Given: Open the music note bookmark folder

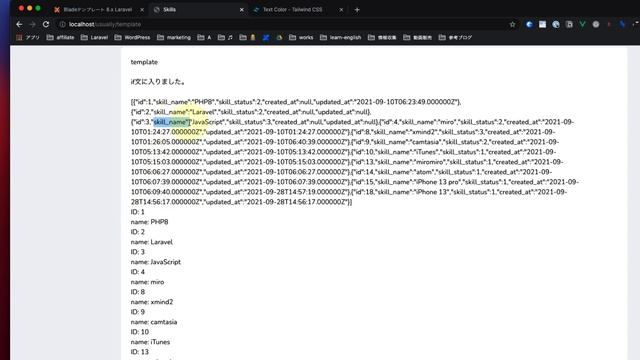Looking at the screenshot, I should (225, 38).
